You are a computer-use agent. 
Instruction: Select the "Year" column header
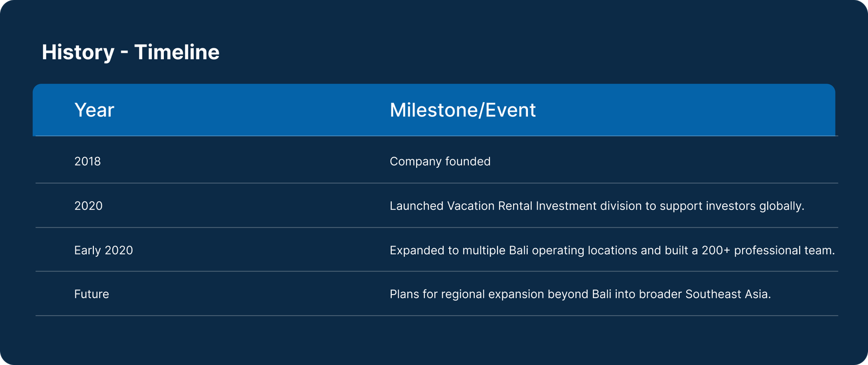point(94,110)
